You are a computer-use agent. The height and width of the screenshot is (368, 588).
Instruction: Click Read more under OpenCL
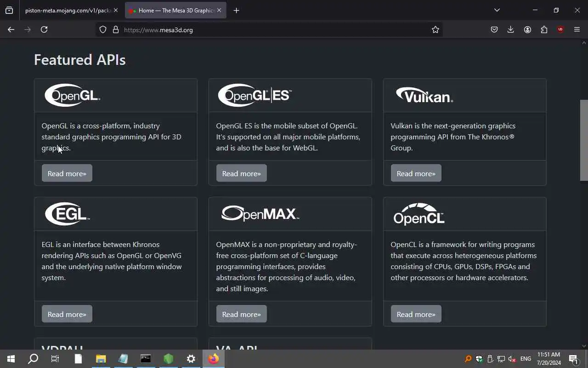pyautogui.click(x=416, y=314)
